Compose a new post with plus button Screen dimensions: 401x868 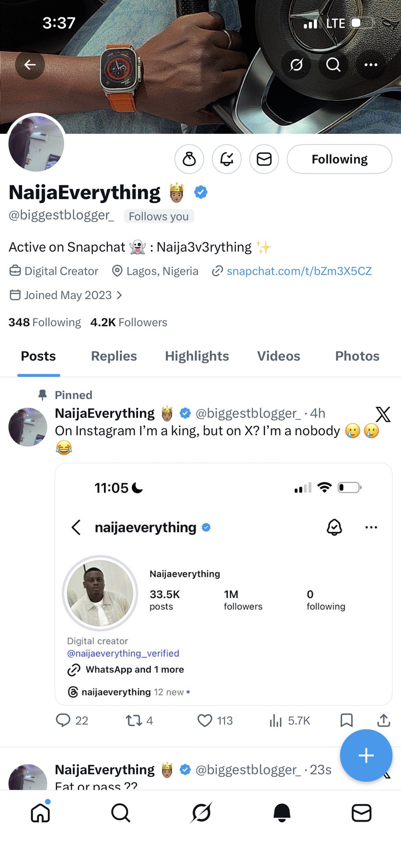(x=366, y=755)
